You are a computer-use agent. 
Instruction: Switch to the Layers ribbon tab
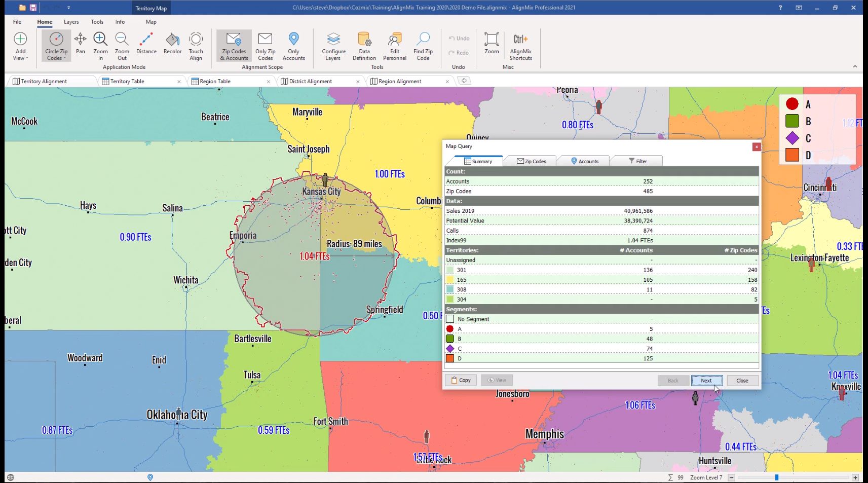pyautogui.click(x=71, y=22)
